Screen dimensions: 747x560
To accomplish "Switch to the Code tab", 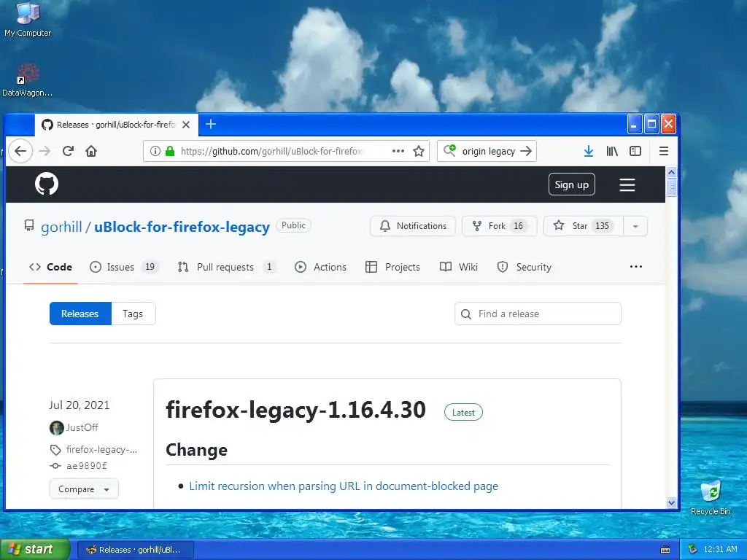I will tap(50, 267).
